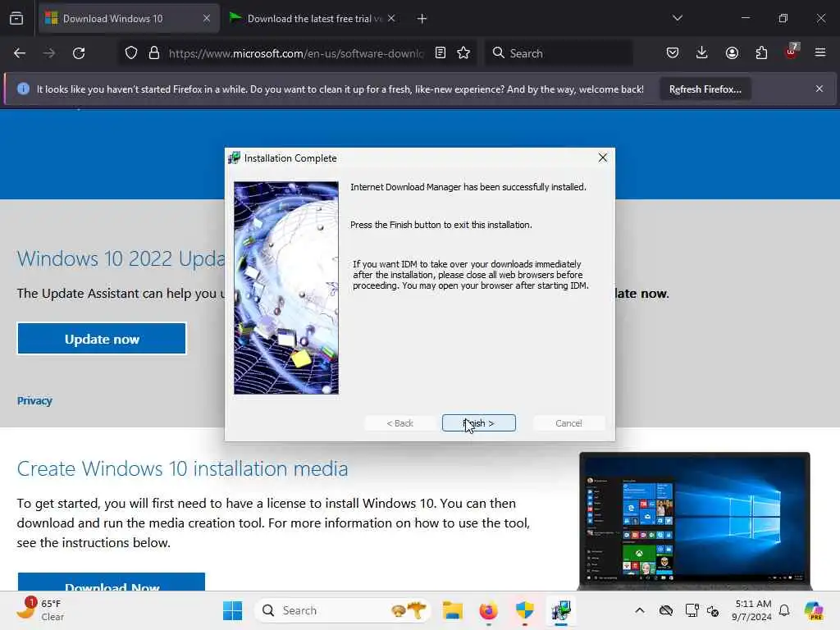
Task: Click the microsoft.com URL address field
Action: (295, 53)
